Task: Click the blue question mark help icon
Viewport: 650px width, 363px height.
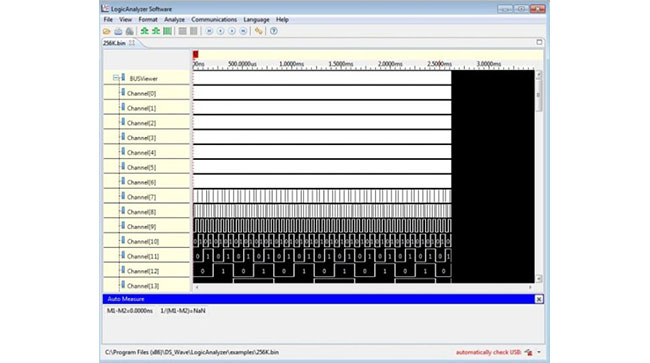Action: coord(274,31)
